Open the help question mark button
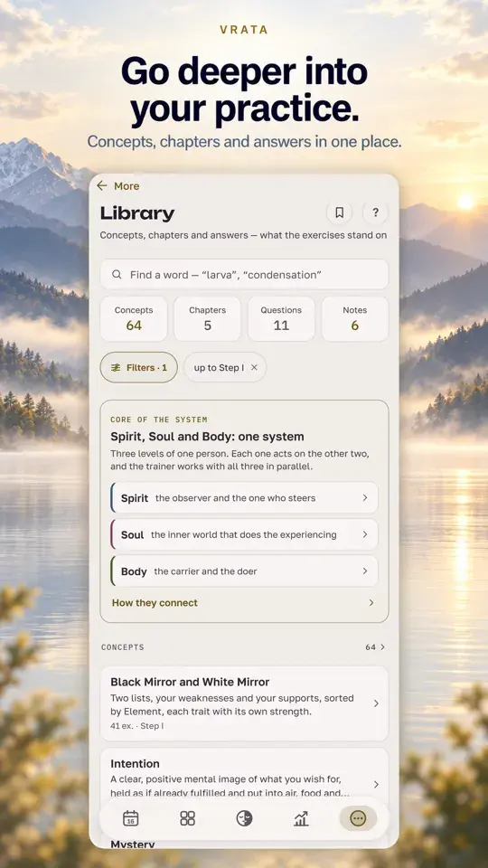Screen dimensions: 488x868 (375, 212)
